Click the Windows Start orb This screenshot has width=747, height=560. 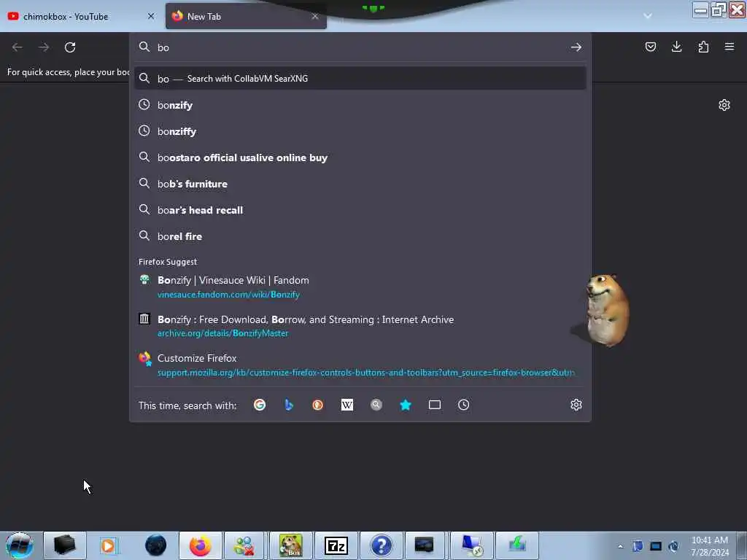[x=20, y=545]
